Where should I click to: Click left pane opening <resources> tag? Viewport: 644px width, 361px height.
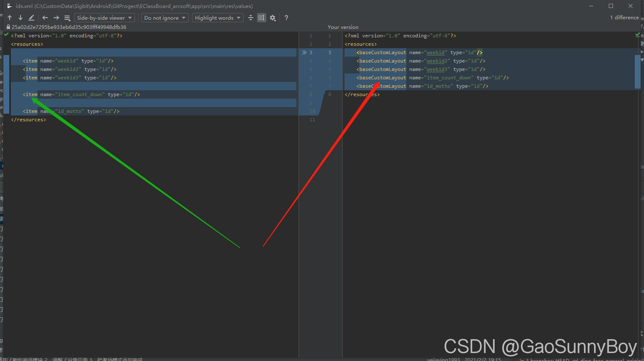pyautogui.click(x=27, y=44)
